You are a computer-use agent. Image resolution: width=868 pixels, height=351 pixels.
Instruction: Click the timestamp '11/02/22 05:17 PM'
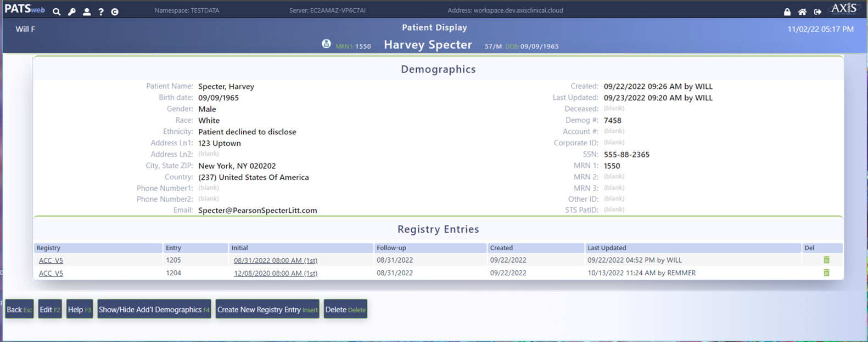[x=820, y=29]
